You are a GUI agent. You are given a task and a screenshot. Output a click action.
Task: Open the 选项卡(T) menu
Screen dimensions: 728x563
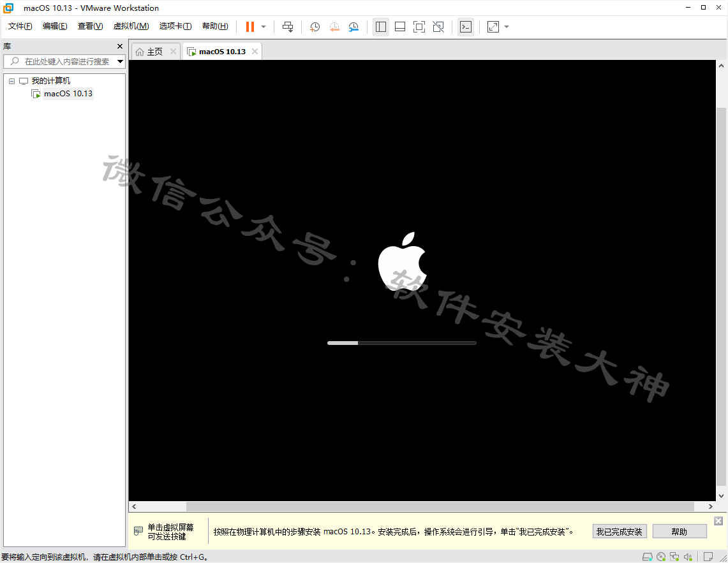coord(175,26)
